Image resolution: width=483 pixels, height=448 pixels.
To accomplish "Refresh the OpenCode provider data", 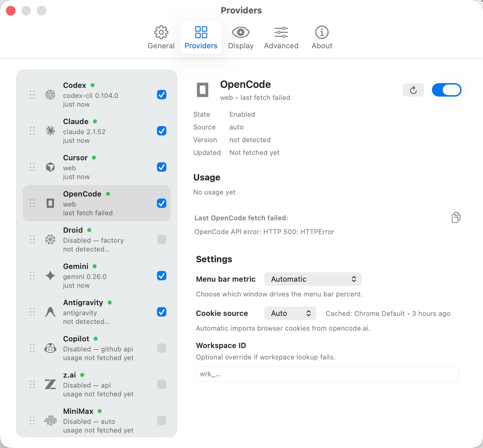I will coord(413,90).
